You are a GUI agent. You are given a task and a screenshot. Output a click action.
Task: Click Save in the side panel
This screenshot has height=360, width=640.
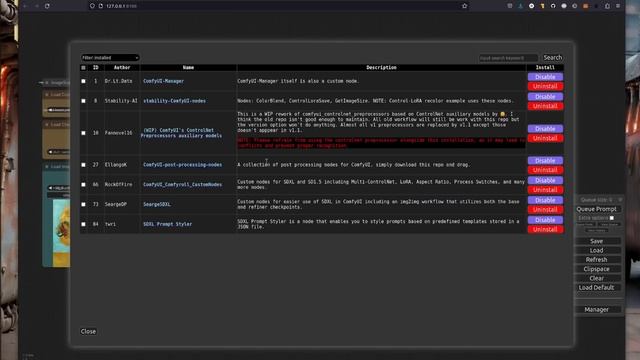coord(596,241)
